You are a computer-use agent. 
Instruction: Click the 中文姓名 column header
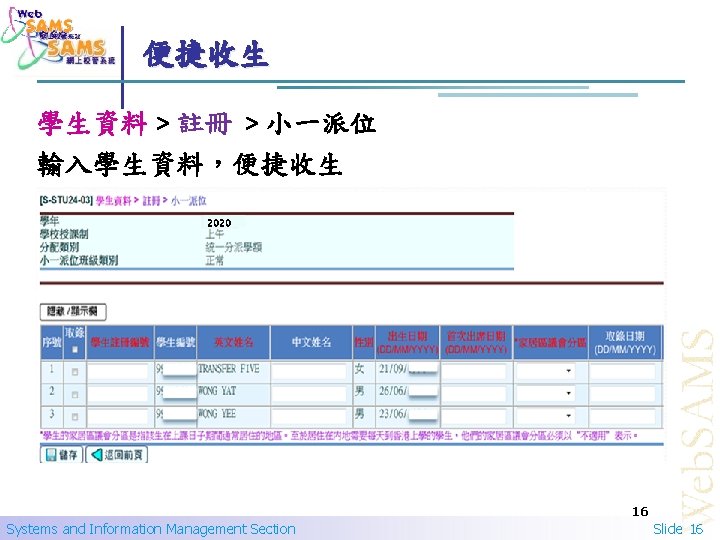coord(311,342)
